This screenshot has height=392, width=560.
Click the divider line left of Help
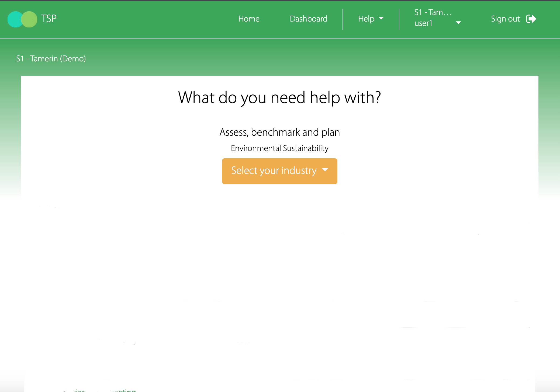point(343,19)
